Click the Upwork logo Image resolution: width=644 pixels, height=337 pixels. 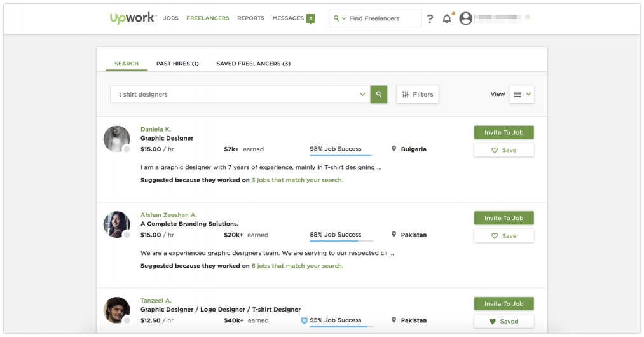pyautogui.click(x=132, y=18)
